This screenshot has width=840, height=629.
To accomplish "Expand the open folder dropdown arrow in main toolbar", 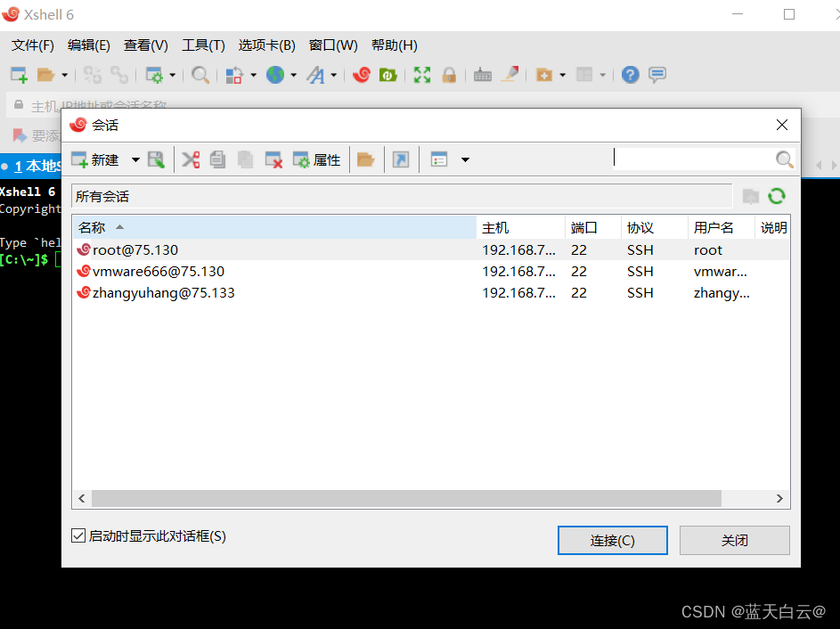I will pyautogui.click(x=65, y=75).
